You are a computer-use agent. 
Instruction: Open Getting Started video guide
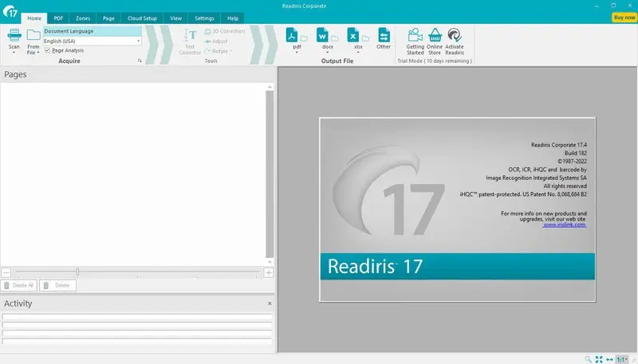pos(415,41)
